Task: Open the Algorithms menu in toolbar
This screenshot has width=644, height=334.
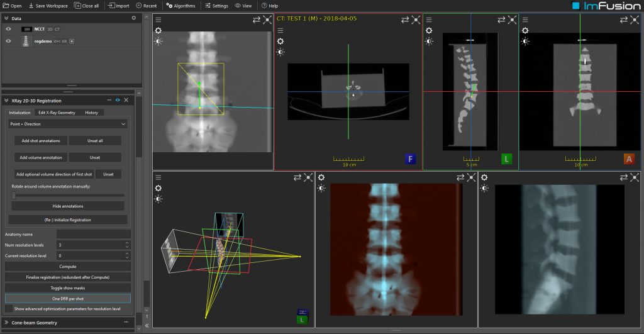Action: pyautogui.click(x=180, y=6)
